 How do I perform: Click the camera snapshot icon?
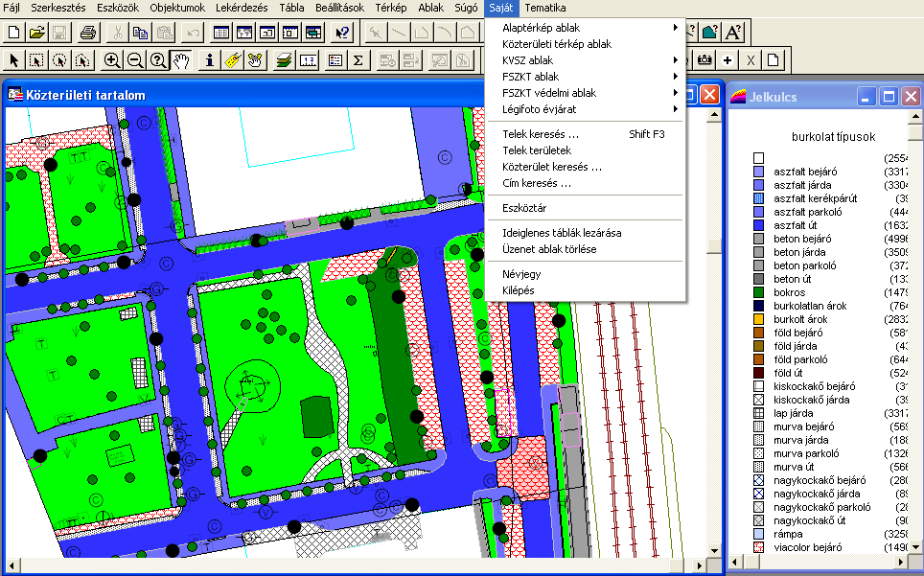705,60
